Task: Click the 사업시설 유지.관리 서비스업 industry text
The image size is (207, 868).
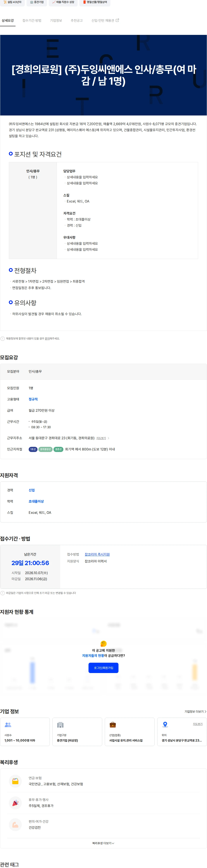Action: click(126, 740)
